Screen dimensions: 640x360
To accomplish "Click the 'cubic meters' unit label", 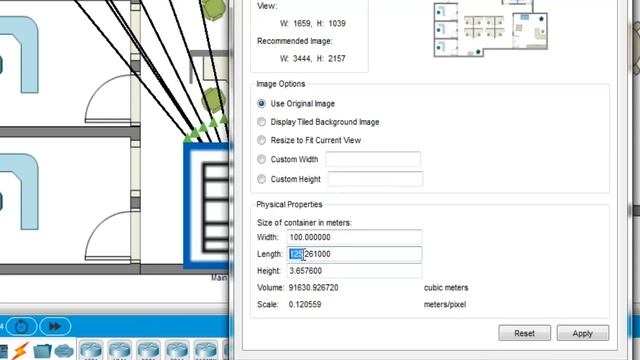I will [446, 288].
